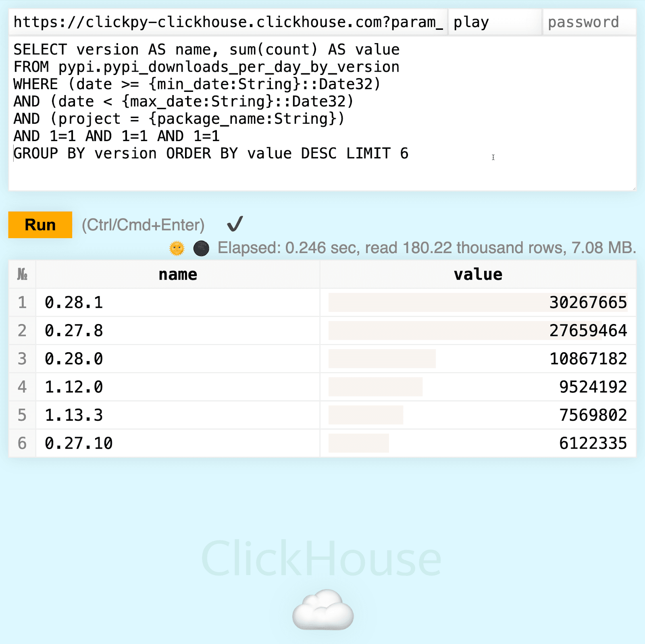Click value cell 10867182
Image resolution: width=645 pixels, height=644 pixels.
478,359
